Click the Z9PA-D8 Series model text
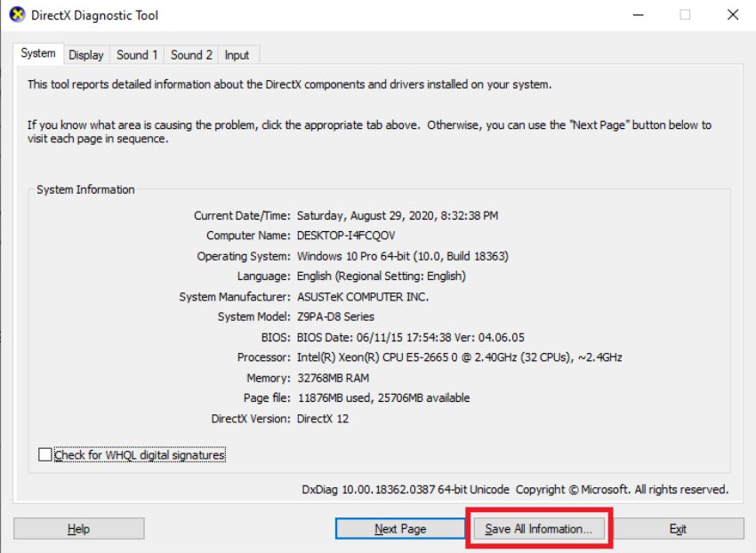The image size is (756, 553). pyautogui.click(x=335, y=317)
